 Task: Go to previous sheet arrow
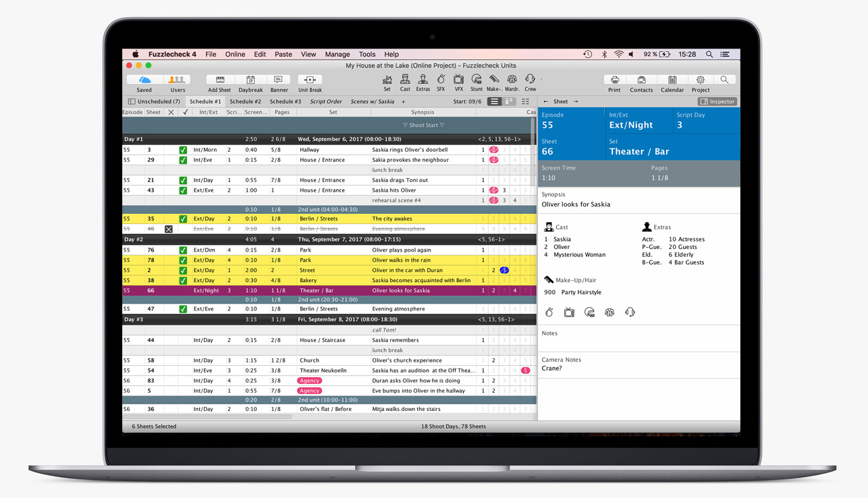546,102
